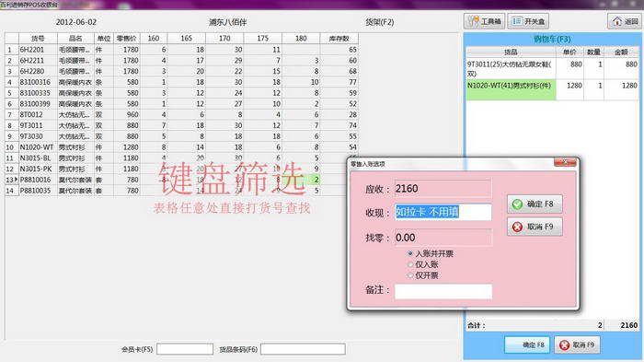Screen dimensions: 644x362
Task: Select row P8810035 in the product table
Action: (181, 191)
